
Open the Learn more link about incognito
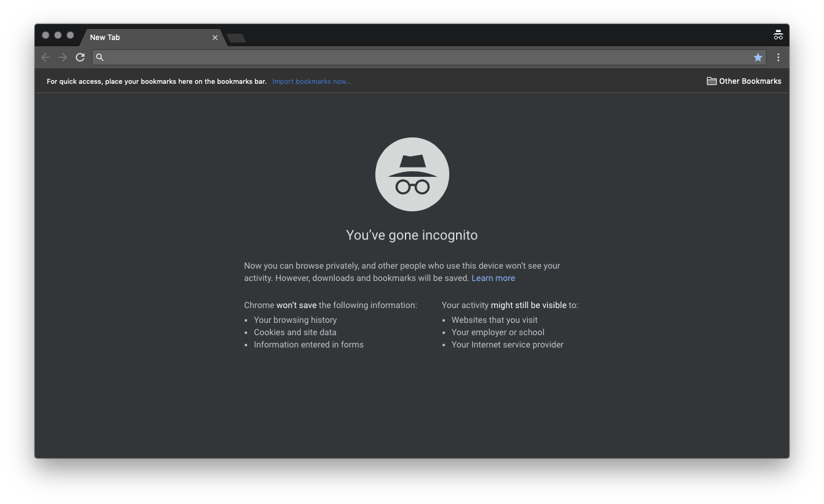coord(493,278)
